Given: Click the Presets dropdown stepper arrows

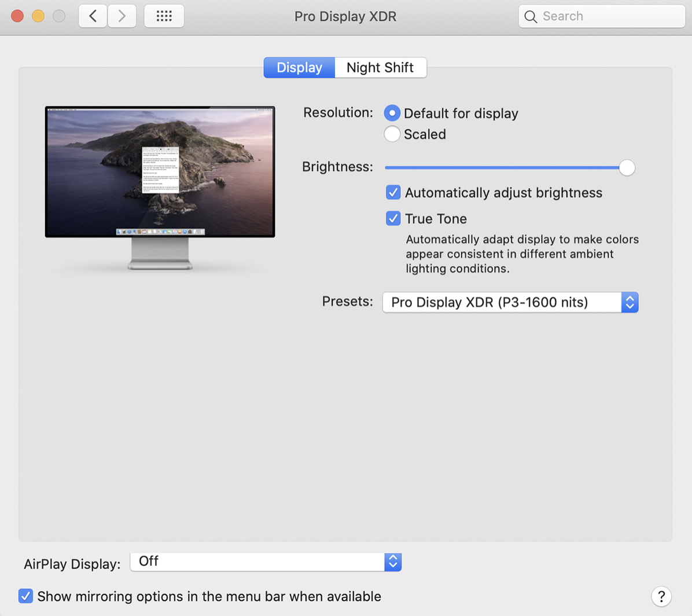Looking at the screenshot, I should [630, 302].
